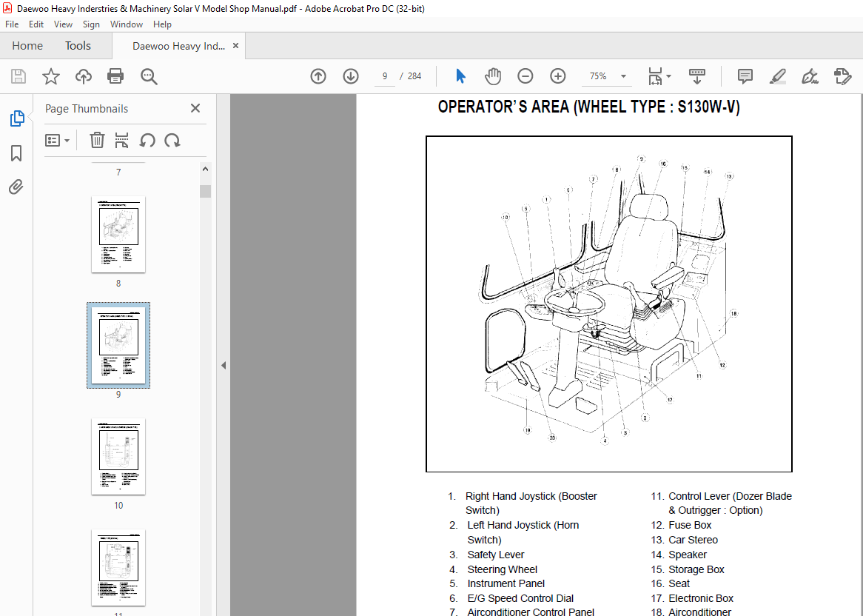Close the Page Thumbnails panel

[195, 108]
